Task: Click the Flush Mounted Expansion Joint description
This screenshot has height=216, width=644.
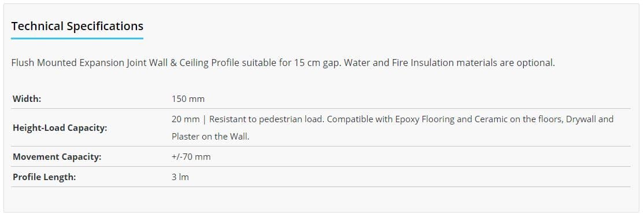Action: 283,63
